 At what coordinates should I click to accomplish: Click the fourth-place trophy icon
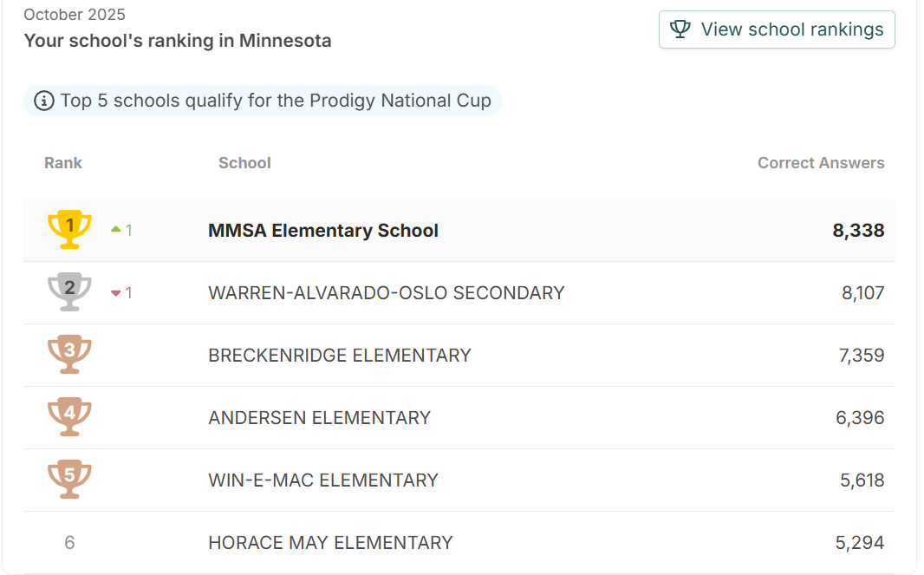pos(69,417)
